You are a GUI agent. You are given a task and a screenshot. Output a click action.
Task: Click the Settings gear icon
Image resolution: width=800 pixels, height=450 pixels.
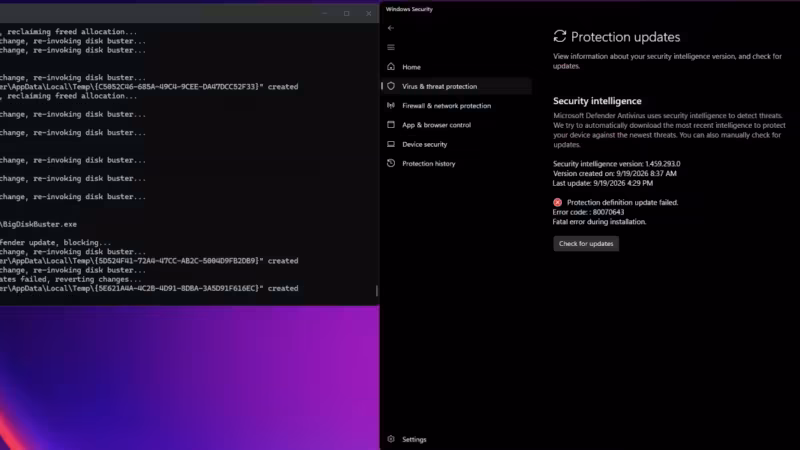(391, 439)
